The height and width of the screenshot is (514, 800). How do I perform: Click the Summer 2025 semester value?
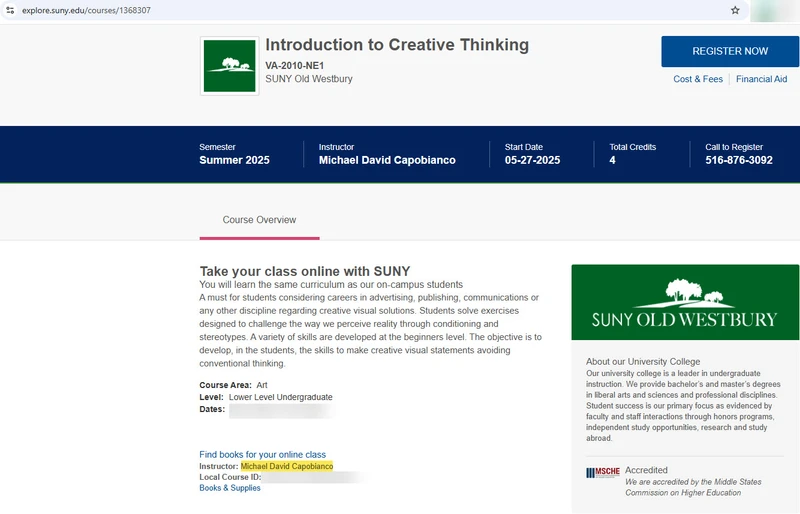234,160
